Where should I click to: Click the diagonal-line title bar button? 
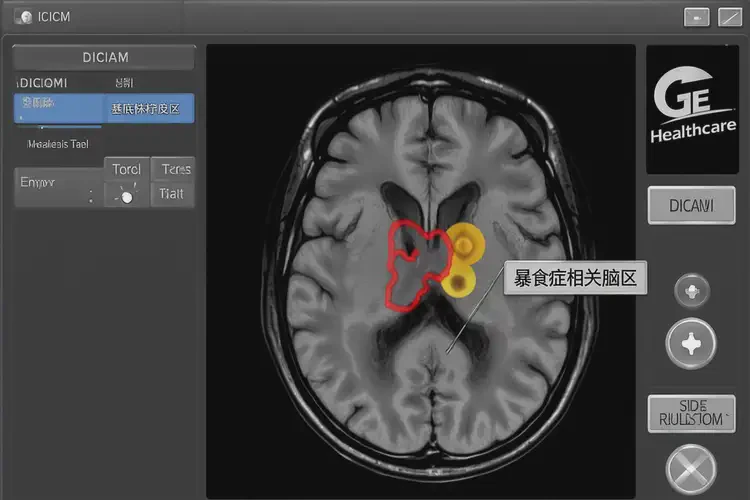click(x=728, y=17)
